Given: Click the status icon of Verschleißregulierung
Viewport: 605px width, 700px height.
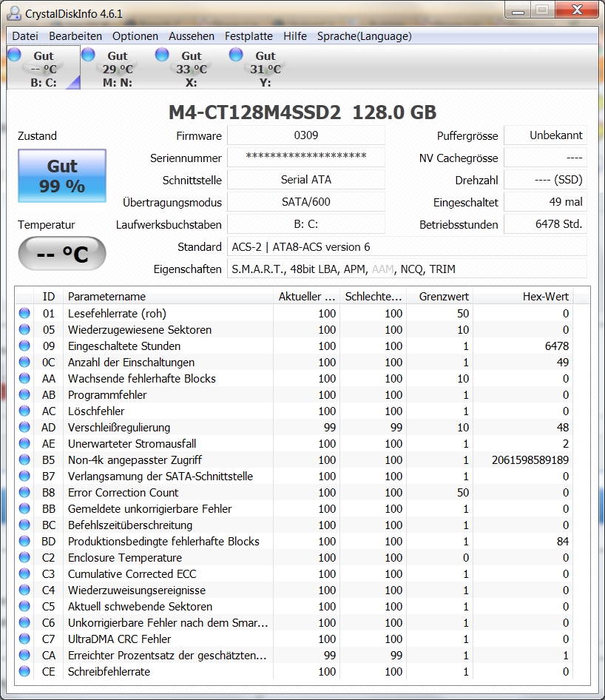Looking at the screenshot, I should (x=24, y=427).
